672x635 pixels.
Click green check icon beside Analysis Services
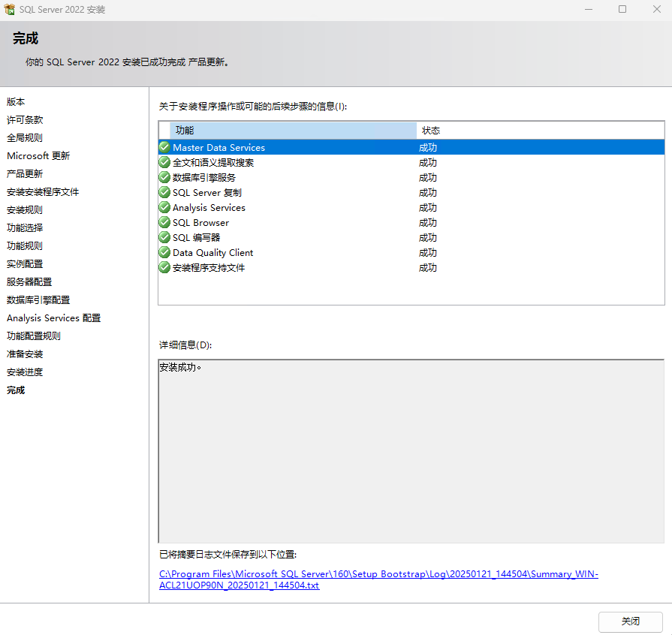click(x=164, y=207)
